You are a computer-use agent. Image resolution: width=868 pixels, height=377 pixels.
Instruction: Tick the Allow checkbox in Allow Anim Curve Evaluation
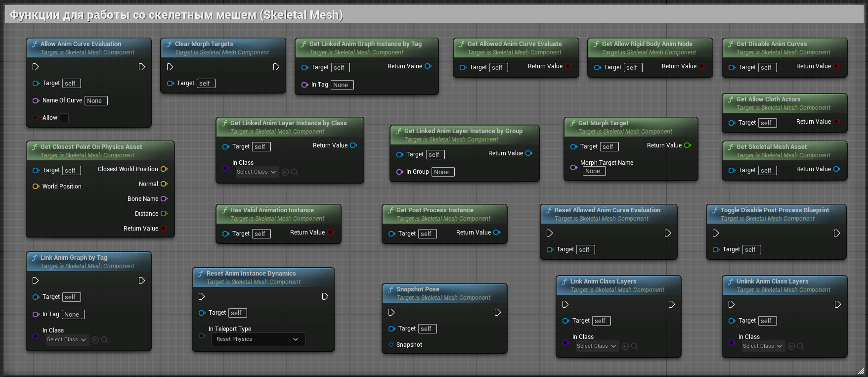64,118
